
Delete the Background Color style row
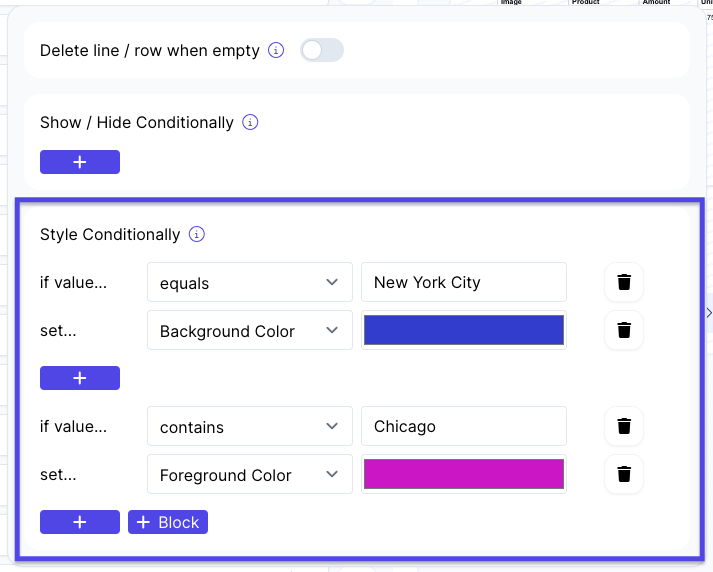click(x=624, y=330)
